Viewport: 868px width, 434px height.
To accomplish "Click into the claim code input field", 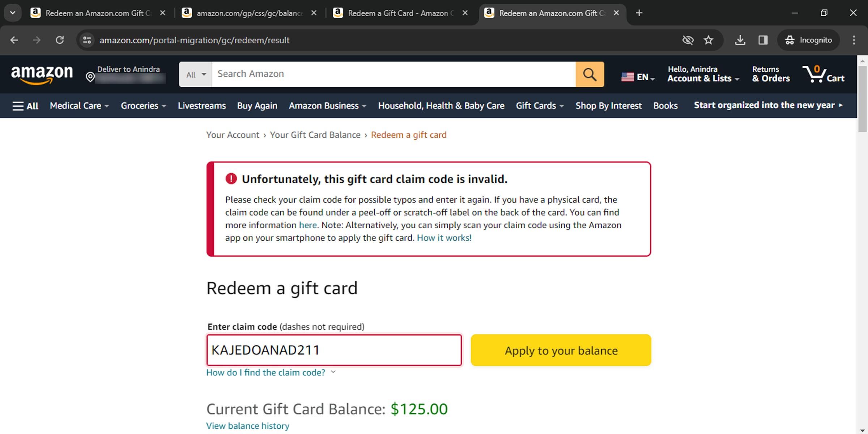I will pyautogui.click(x=334, y=350).
